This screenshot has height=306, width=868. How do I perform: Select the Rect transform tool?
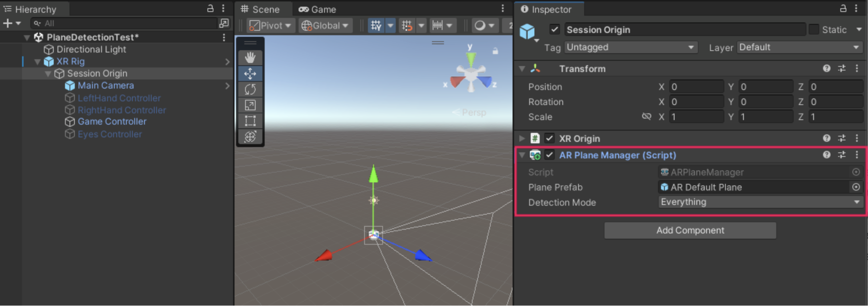click(250, 120)
